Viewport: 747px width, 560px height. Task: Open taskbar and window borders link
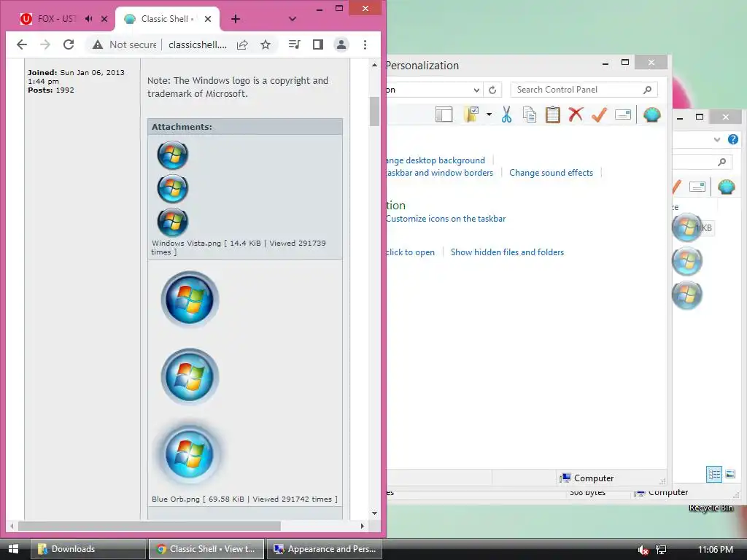(439, 173)
